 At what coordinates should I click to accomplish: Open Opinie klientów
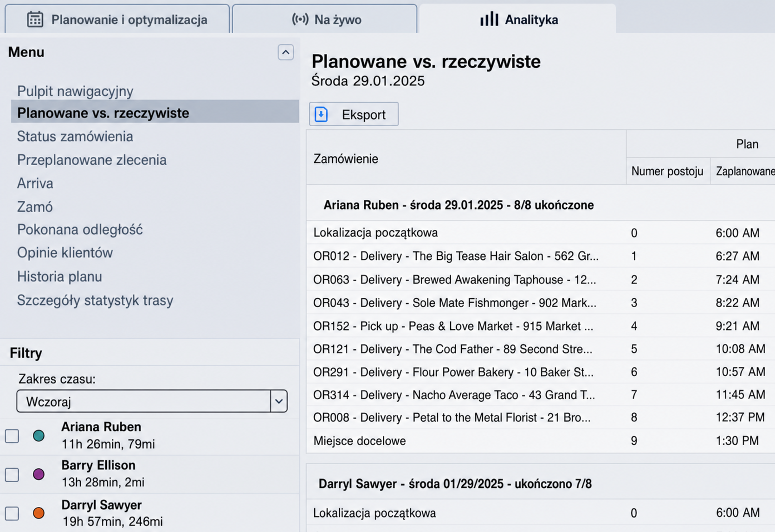tap(65, 253)
